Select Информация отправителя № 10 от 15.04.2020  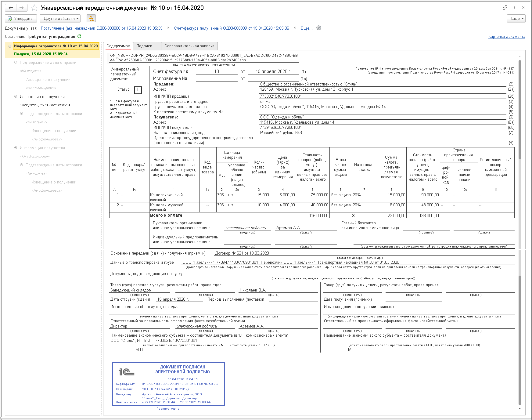click(x=56, y=46)
